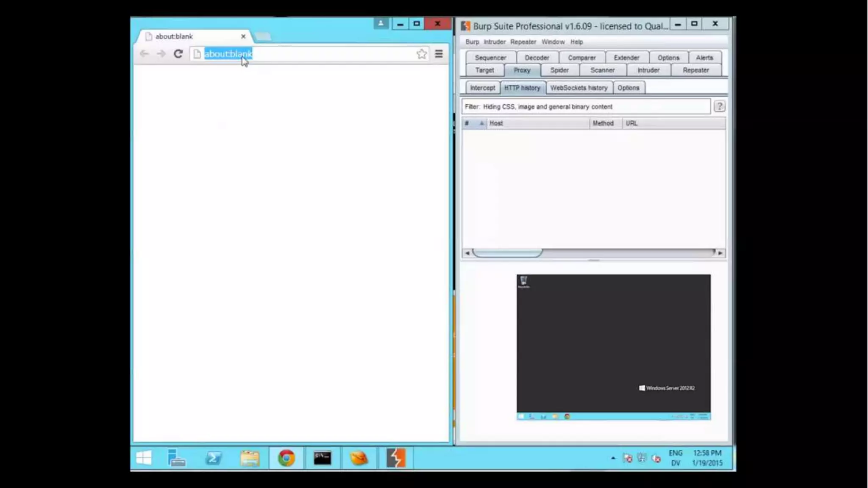The width and height of the screenshot is (868, 488).
Task: Sort history by the # column header
Action: pyautogui.click(x=467, y=123)
